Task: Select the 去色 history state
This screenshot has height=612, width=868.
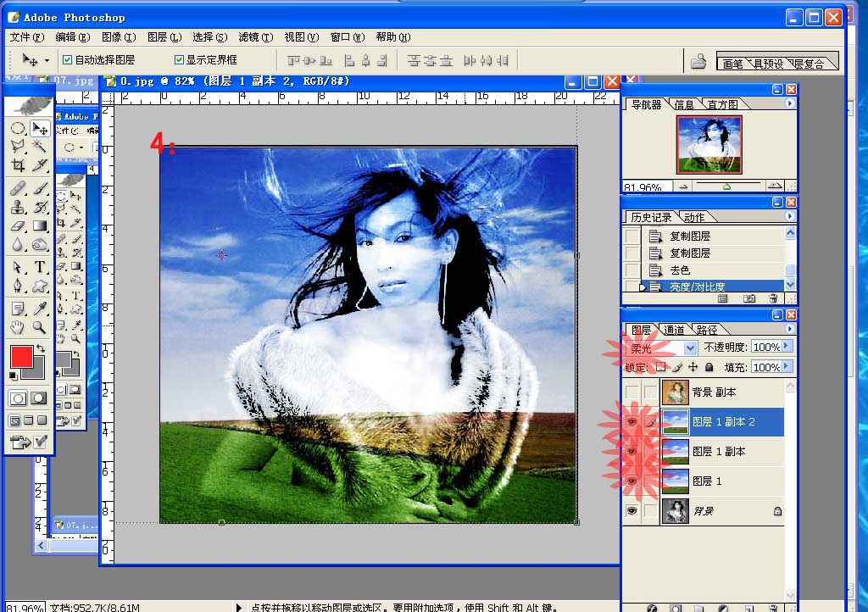Action: point(680,270)
